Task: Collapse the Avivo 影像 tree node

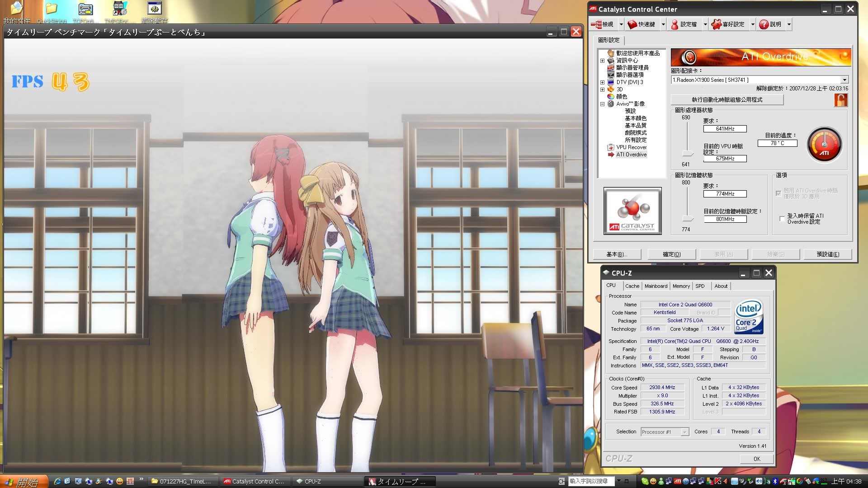Action: pos(602,104)
